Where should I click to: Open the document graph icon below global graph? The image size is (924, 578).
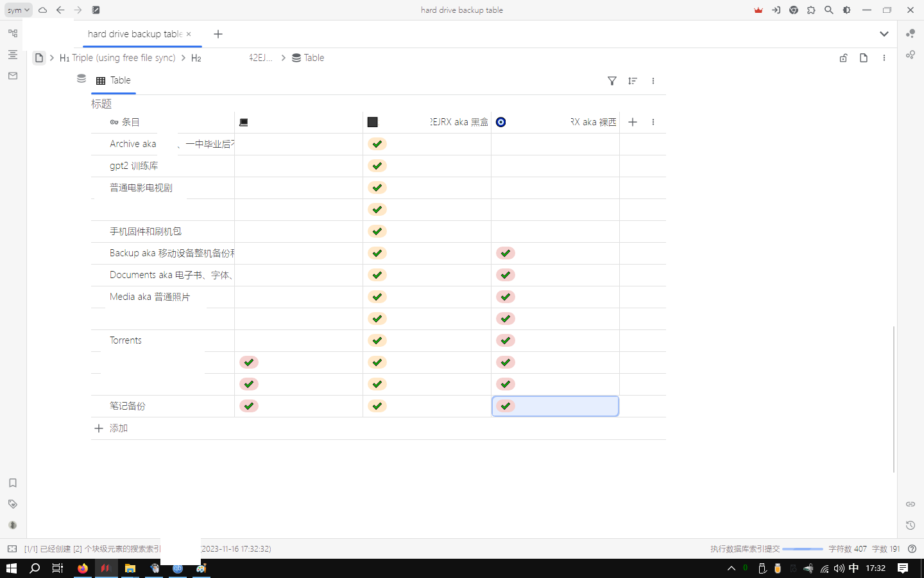point(911,55)
